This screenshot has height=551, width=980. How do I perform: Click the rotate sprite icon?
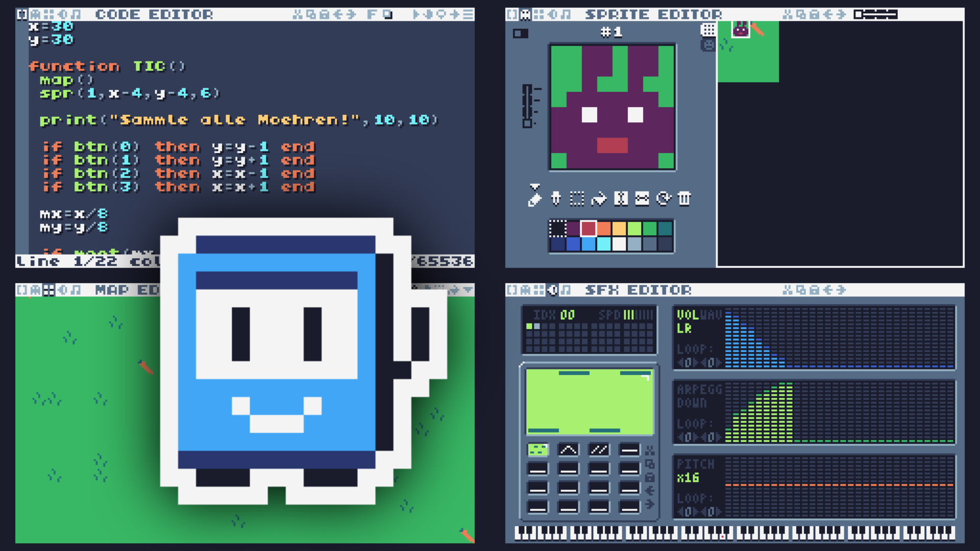click(x=663, y=198)
